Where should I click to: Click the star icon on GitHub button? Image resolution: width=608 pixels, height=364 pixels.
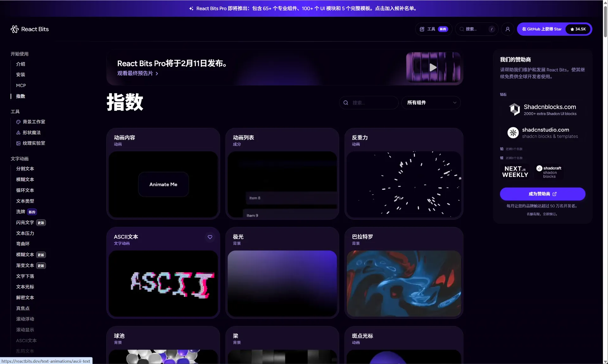pyautogui.click(x=572, y=29)
